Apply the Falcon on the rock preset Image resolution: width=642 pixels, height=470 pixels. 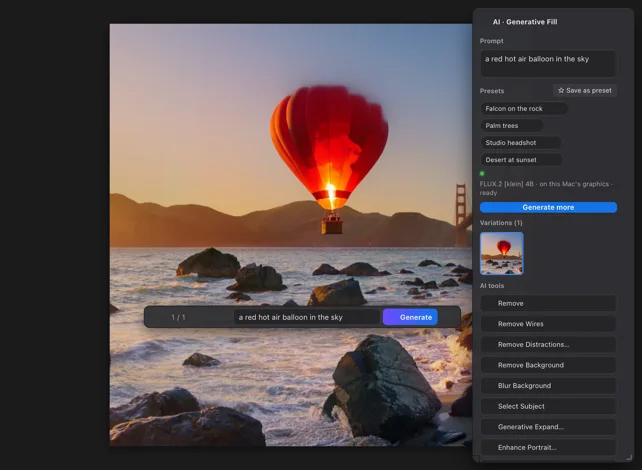click(524, 108)
